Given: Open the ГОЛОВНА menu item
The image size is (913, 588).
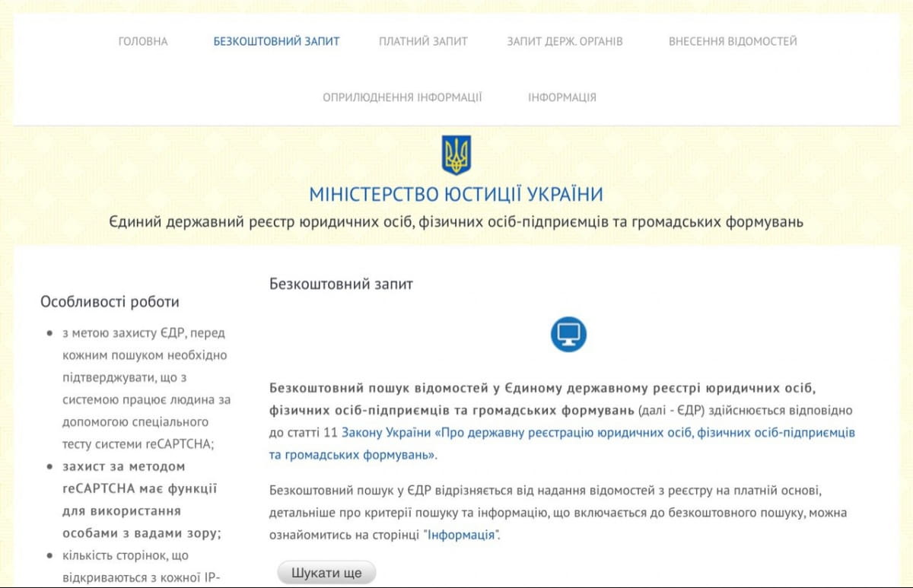Looking at the screenshot, I should 143,41.
